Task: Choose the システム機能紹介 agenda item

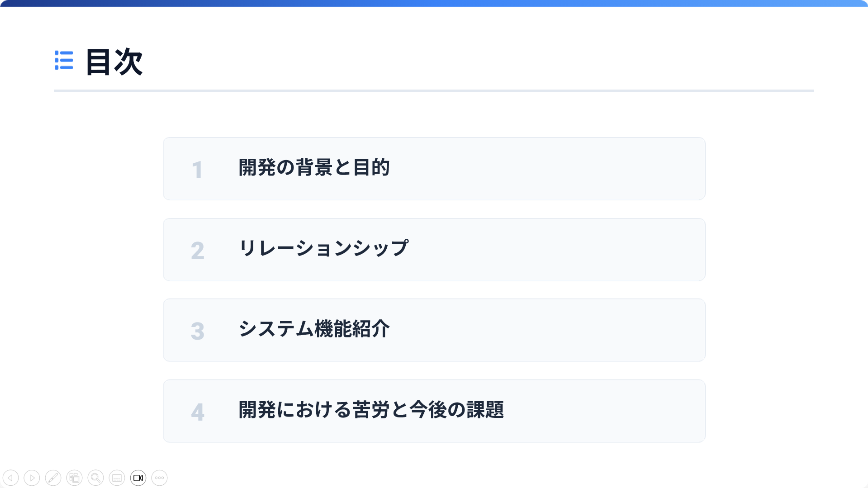Action: point(314,329)
